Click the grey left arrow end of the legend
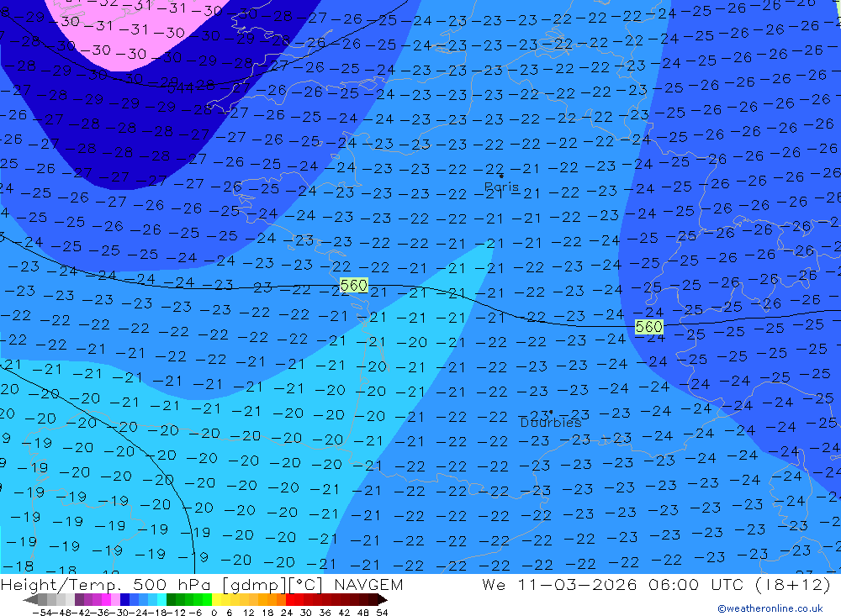Screen dimensions: 841x616 point(30,599)
